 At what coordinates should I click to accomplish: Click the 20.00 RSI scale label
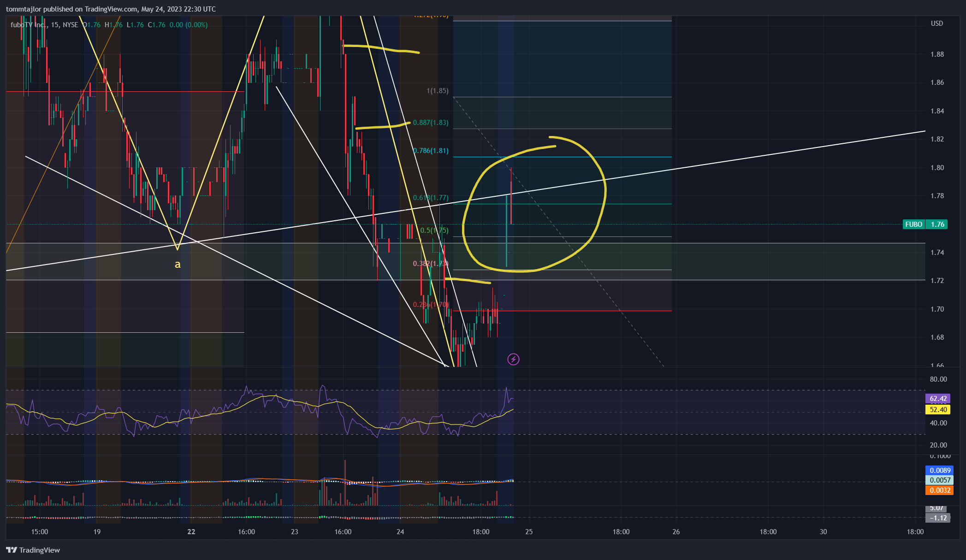[x=938, y=445]
